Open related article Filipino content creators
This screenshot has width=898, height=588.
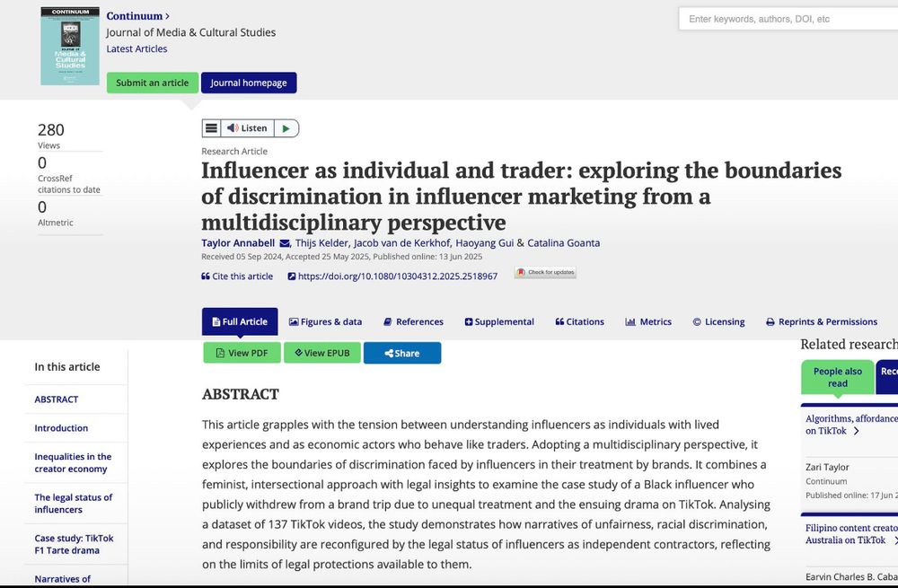coord(851,533)
